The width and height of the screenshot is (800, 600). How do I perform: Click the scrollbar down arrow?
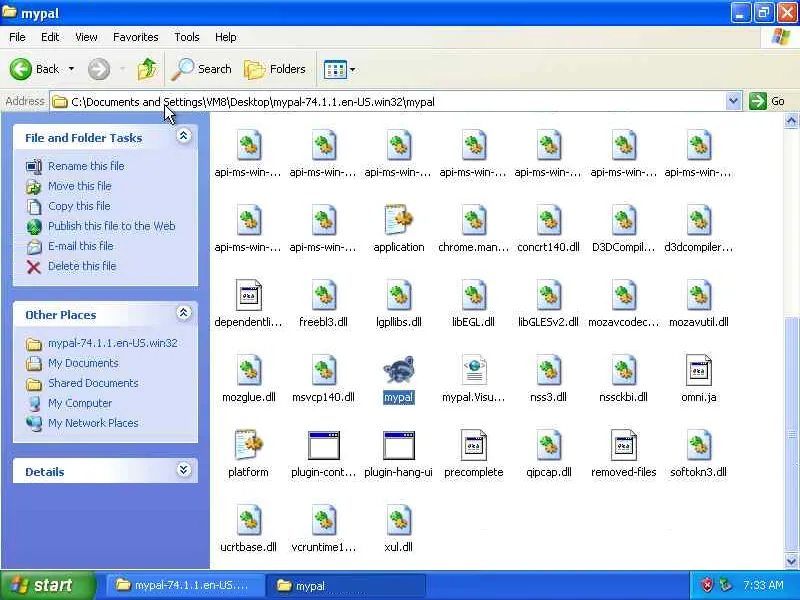click(x=791, y=561)
